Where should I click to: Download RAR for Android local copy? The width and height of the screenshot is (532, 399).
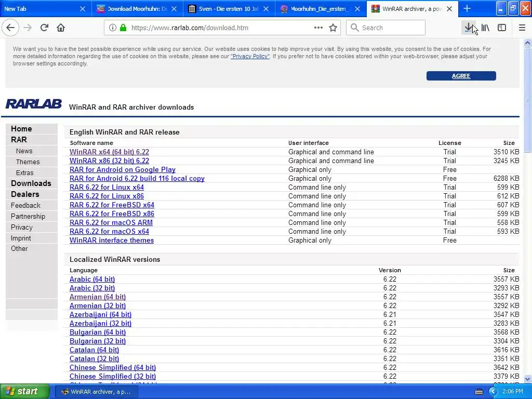[x=137, y=179]
